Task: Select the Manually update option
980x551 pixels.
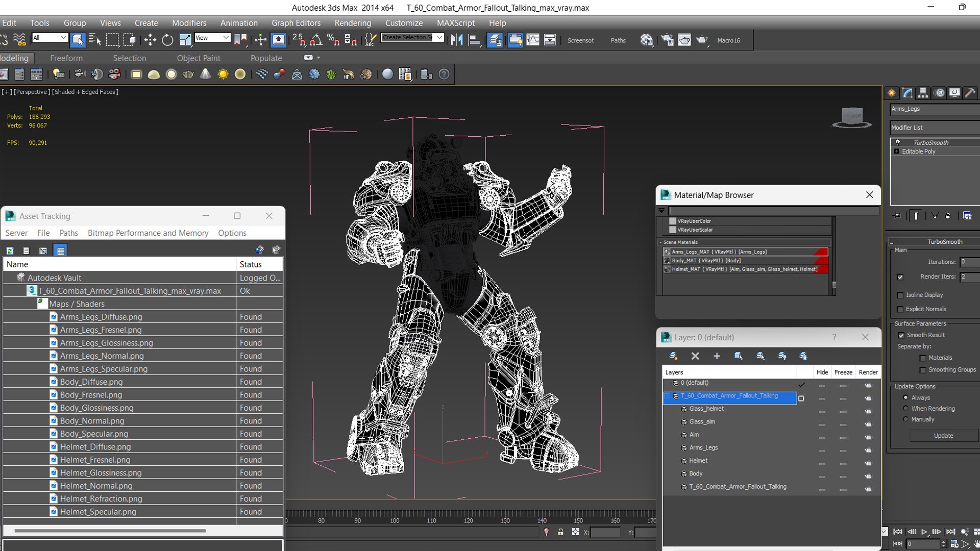Action: point(905,419)
